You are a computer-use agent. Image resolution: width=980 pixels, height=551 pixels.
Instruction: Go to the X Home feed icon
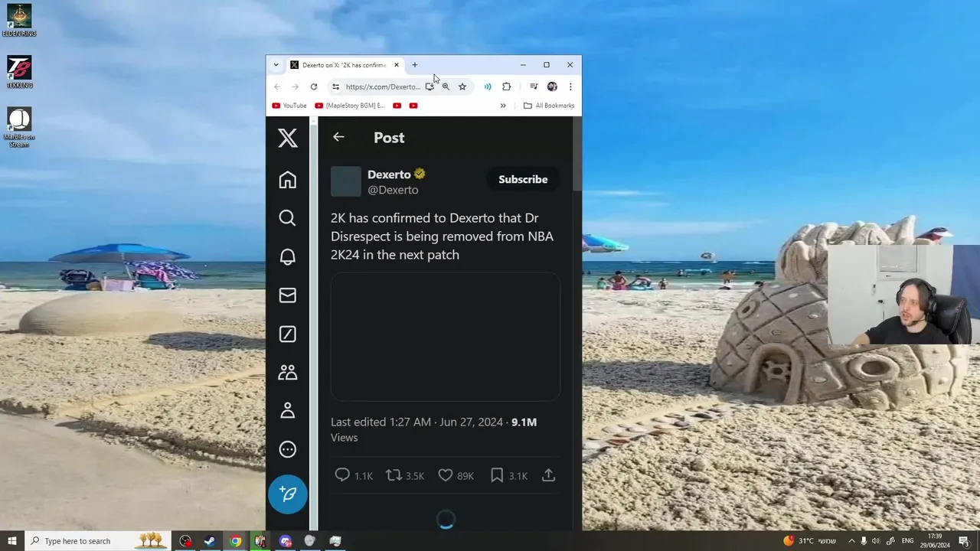click(x=287, y=179)
